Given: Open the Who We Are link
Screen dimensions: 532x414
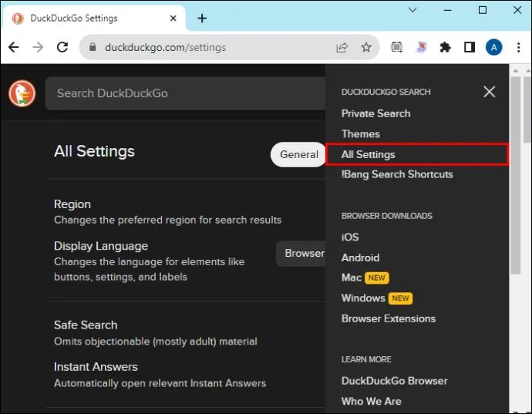Looking at the screenshot, I should pos(371,401).
